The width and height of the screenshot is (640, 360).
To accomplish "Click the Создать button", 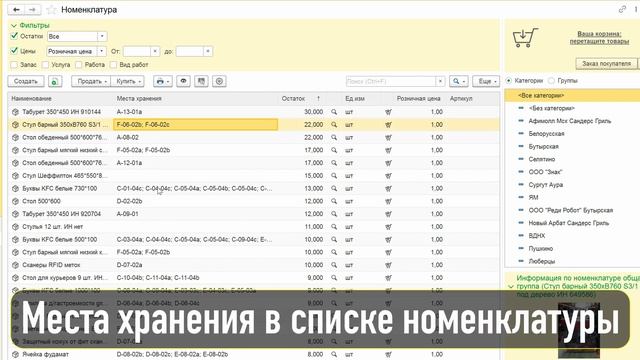I will [x=26, y=82].
